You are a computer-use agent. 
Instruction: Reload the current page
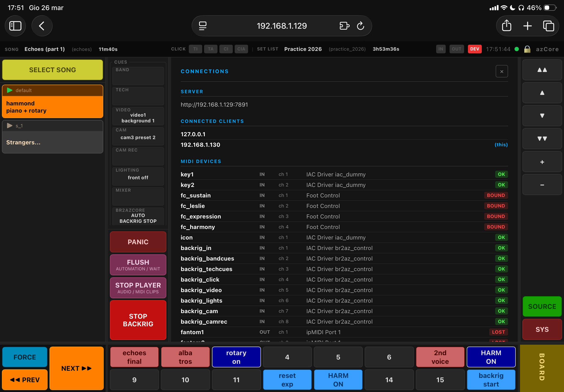360,26
